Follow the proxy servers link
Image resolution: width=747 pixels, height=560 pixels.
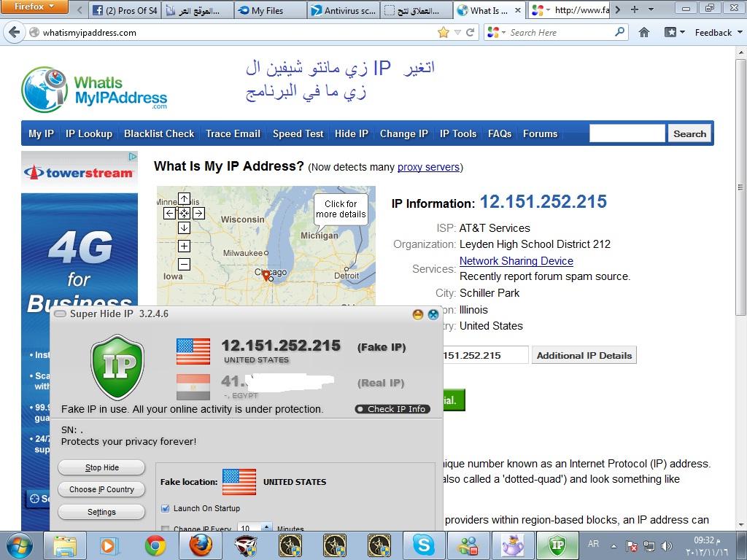pos(428,167)
